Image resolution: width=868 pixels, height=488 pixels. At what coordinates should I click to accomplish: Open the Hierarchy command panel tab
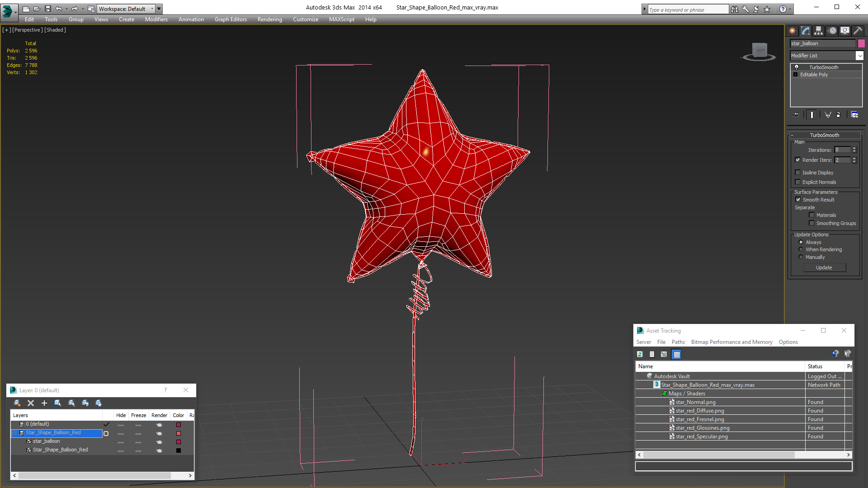[x=819, y=31]
